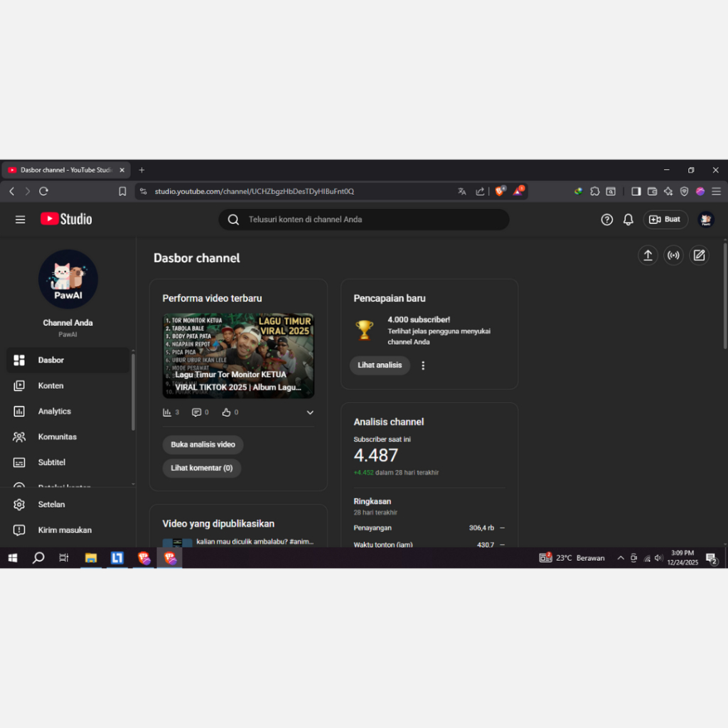Open File Explorer from the taskbar

[x=90, y=557]
